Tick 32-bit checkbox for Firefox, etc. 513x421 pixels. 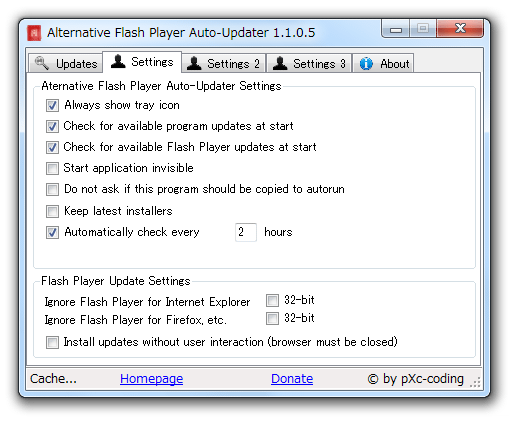coord(272,318)
